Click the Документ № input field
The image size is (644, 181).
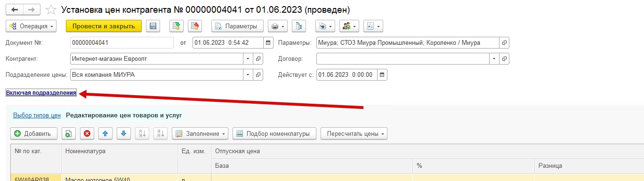click(122, 43)
